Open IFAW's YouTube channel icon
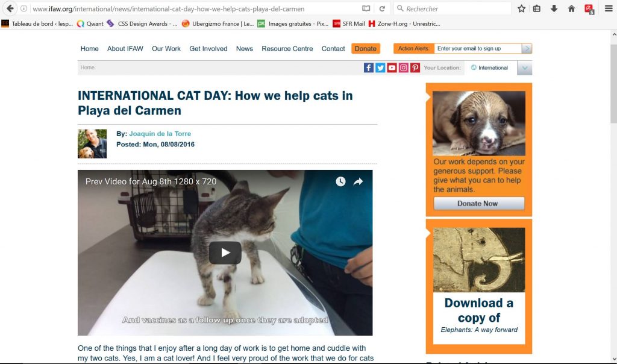 point(392,67)
